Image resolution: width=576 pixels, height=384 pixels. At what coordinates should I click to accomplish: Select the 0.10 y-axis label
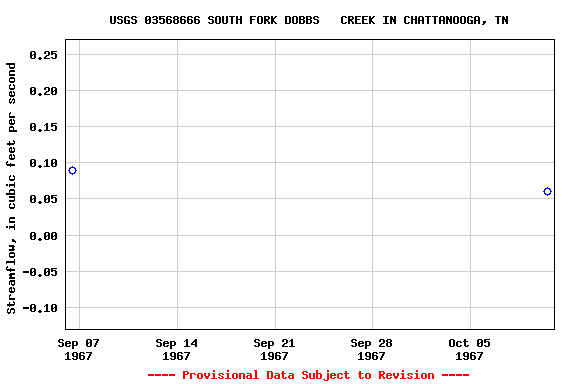click(x=44, y=163)
